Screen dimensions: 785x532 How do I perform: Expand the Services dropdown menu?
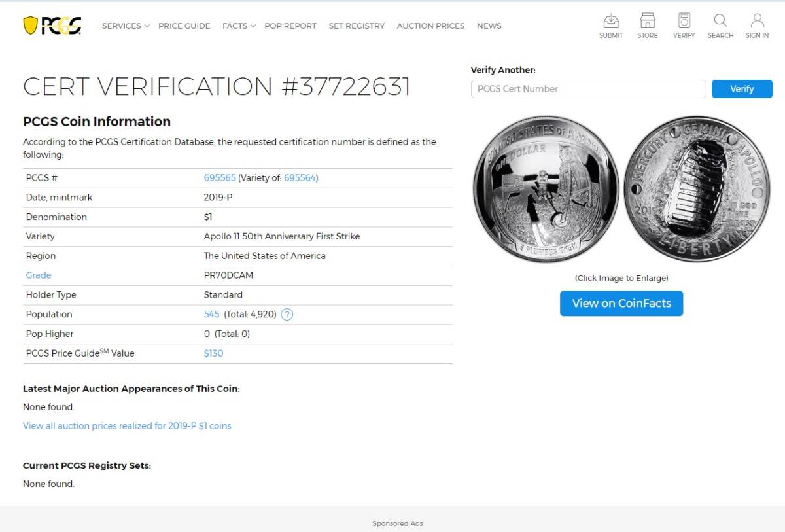(126, 26)
